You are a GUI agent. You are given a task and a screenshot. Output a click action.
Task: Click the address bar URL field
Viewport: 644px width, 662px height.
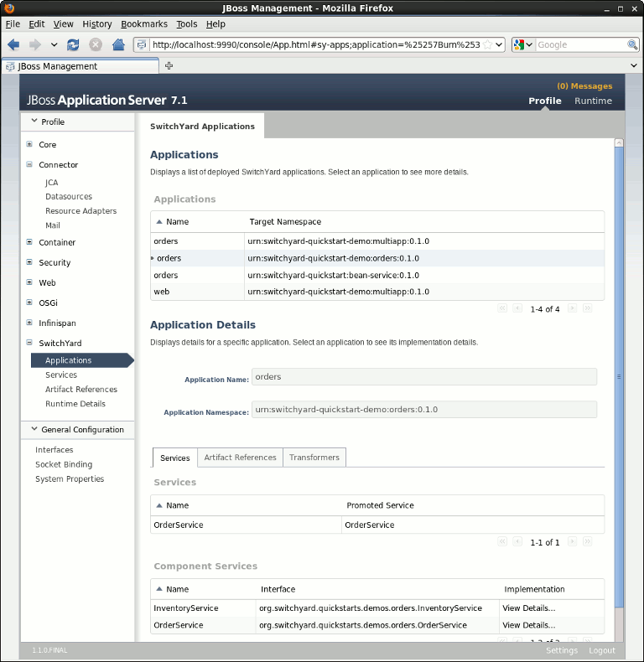pos(316,44)
